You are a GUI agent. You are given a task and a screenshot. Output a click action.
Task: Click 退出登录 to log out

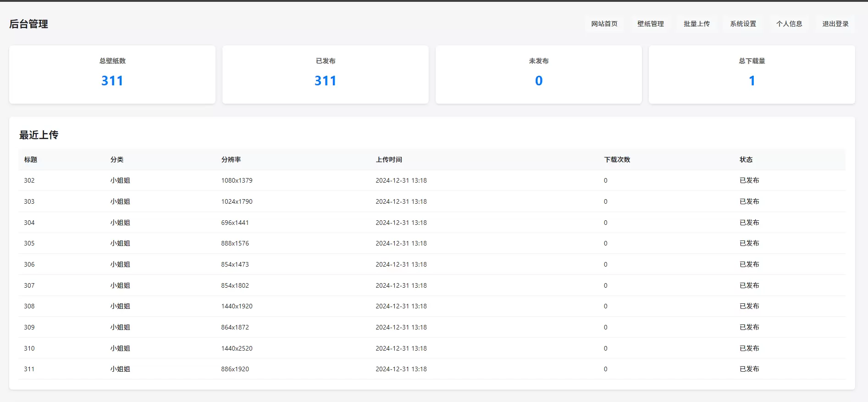[835, 24]
